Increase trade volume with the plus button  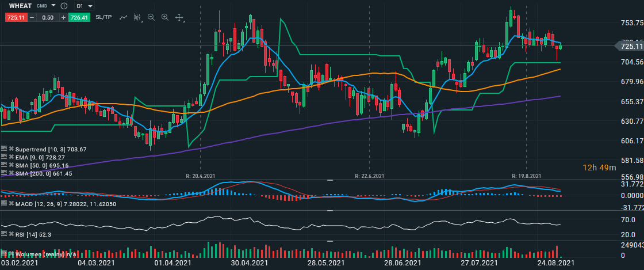click(x=63, y=17)
